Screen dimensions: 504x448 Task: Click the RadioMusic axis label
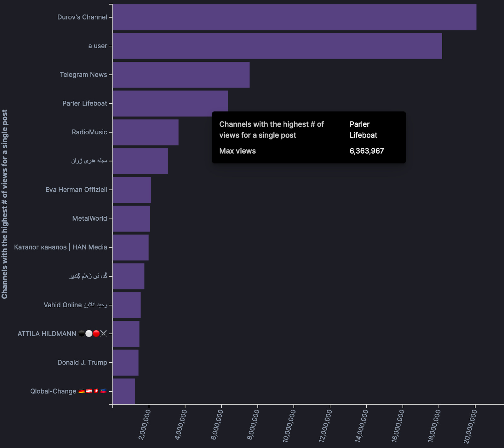[x=89, y=132]
